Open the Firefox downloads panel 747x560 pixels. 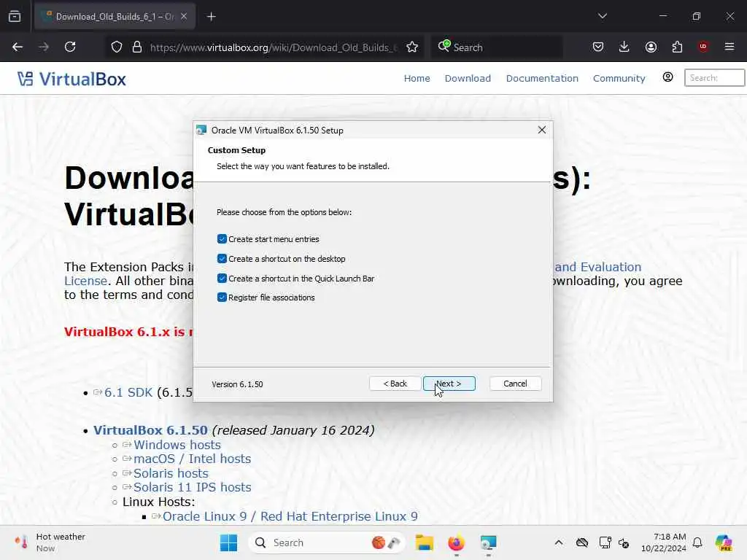tap(624, 47)
